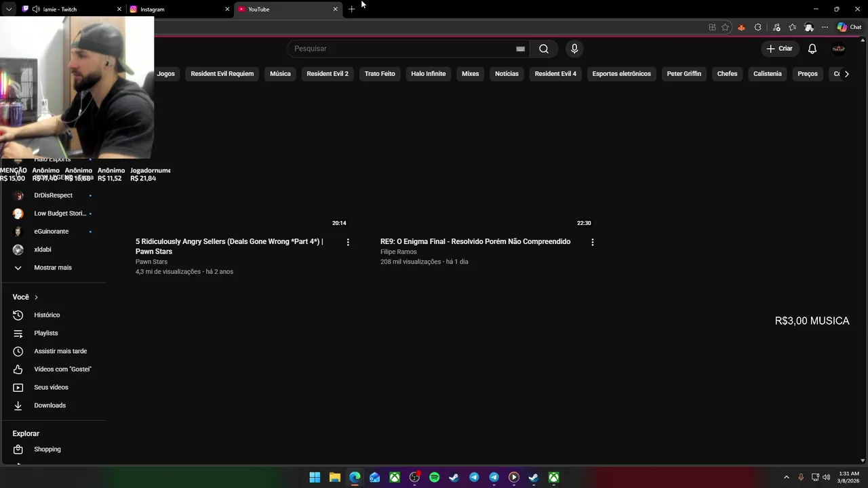This screenshot has width=868, height=488.
Task: Click the split screen icon in address bar
Action: pyautogui.click(x=712, y=27)
